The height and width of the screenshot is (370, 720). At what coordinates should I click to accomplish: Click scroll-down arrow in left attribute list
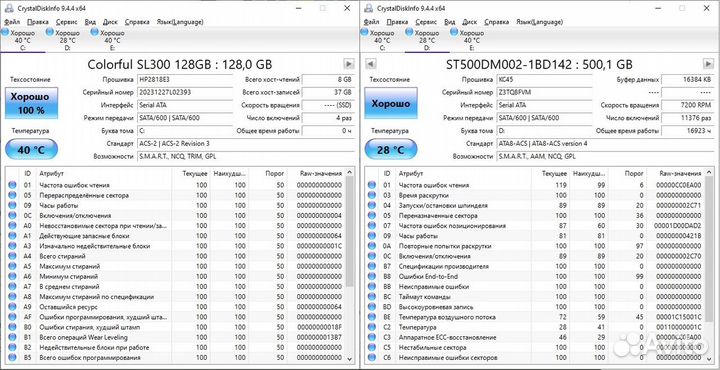[x=349, y=359]
